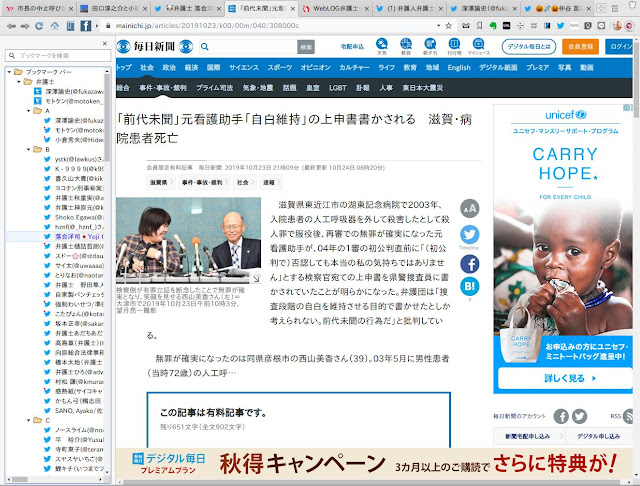The image size is (640, 486).
Task: Share article via the Twitter circle icon
Action: pyautogui.click(x=470, y=235)
